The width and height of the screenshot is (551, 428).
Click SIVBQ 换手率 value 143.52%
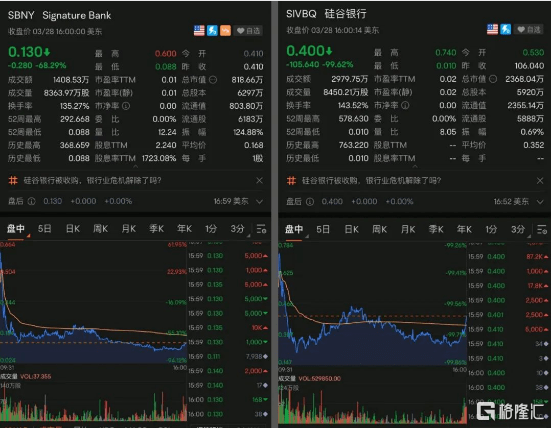[353, 105]
